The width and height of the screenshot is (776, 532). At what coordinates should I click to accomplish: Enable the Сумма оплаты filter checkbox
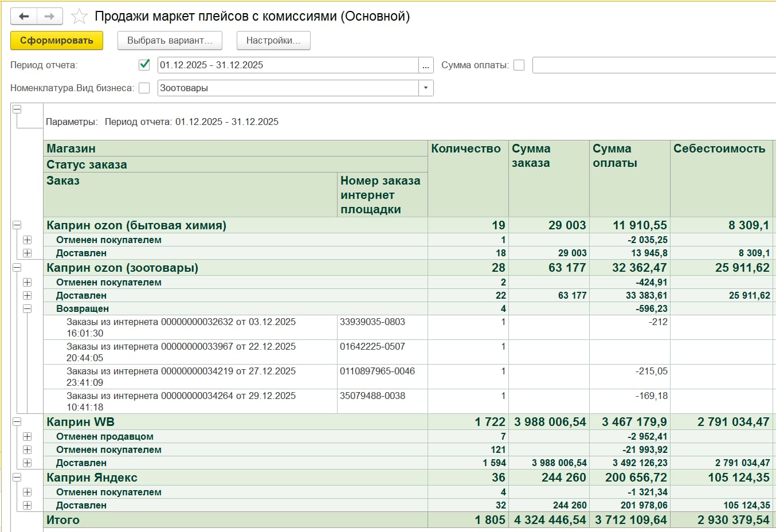(519, 65)
